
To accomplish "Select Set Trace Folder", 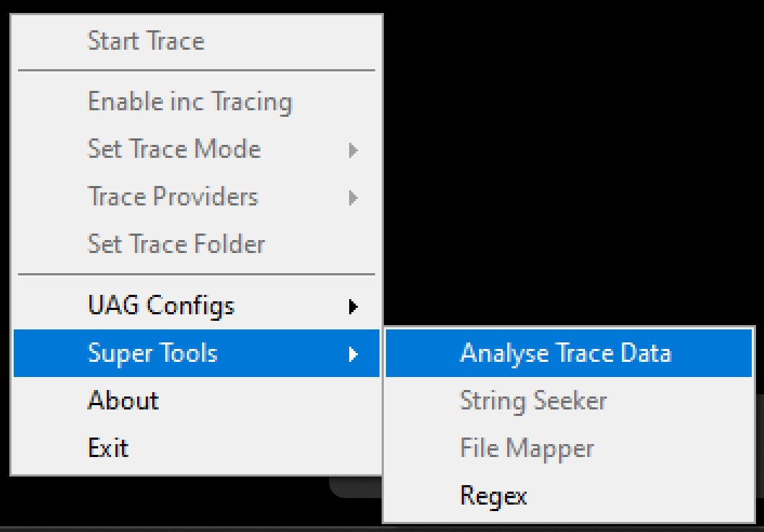I will point(177,244).
